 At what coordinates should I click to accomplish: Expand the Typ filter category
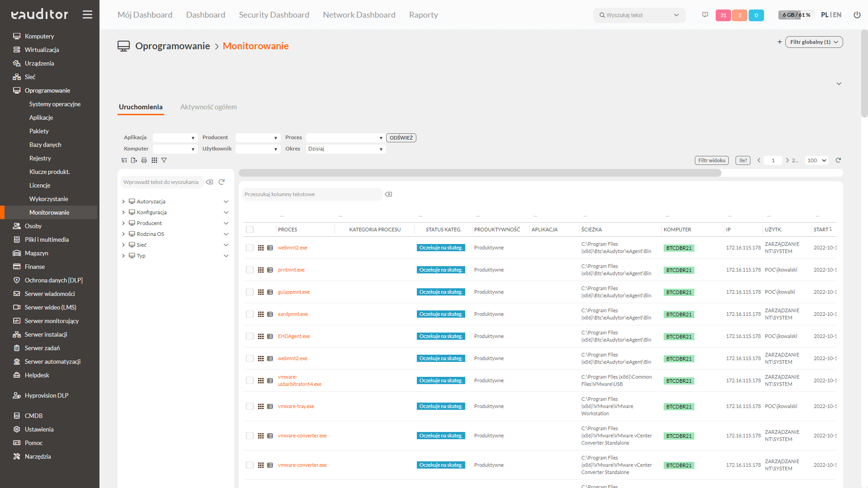coord(123,256)
